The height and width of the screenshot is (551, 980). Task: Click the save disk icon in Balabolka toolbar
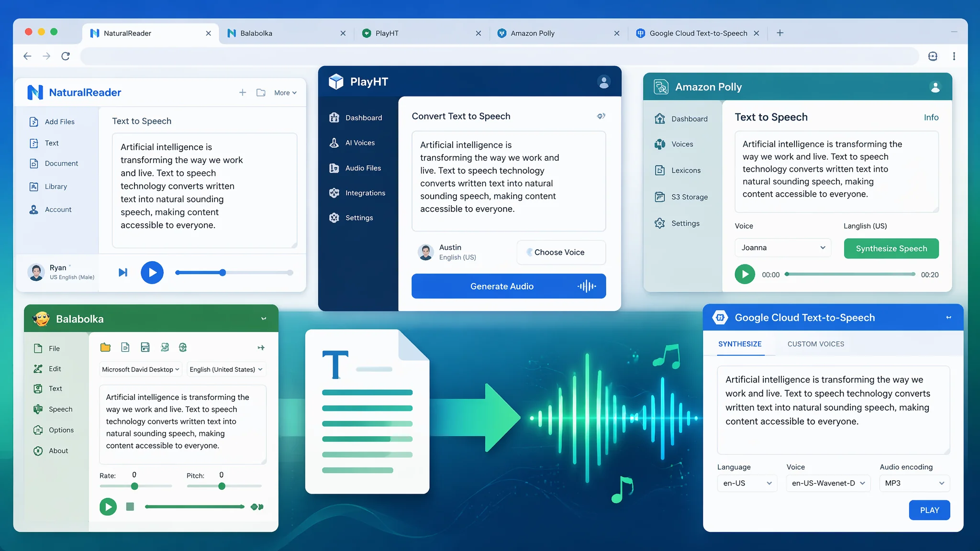click(x=145, y=347)
